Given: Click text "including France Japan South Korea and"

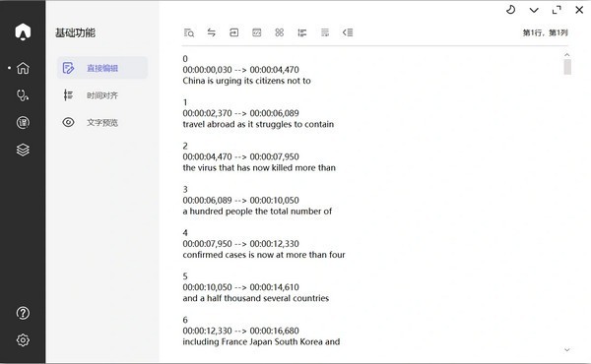Looking at the screenshot, I should (x=261, y=341).
